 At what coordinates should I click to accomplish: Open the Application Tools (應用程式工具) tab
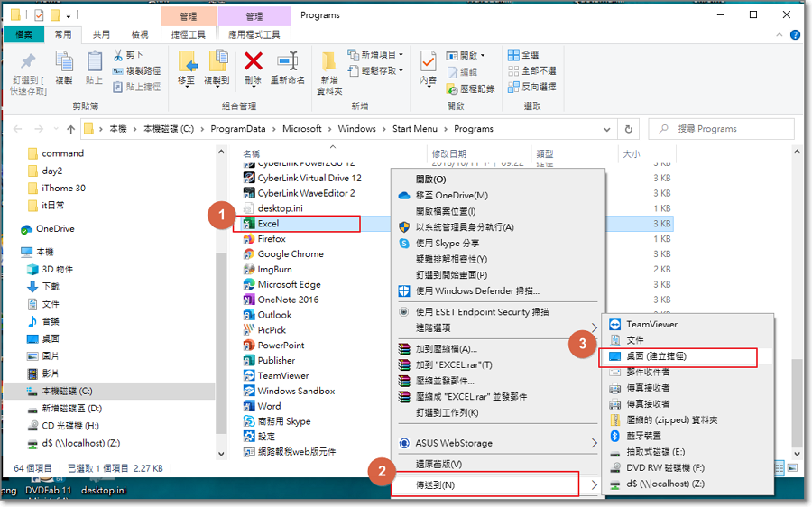(254, 34)
